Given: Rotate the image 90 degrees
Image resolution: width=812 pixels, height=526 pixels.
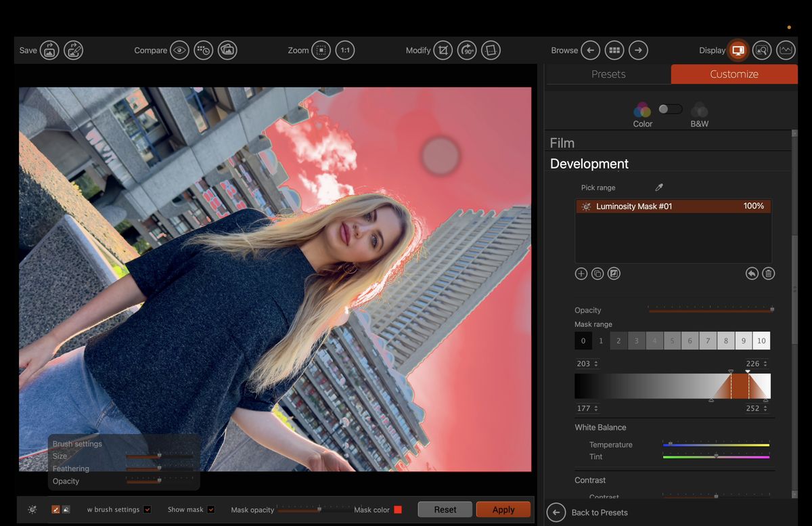Looking at the screenshot, I should pyautogui.click(x=467, y=50).
